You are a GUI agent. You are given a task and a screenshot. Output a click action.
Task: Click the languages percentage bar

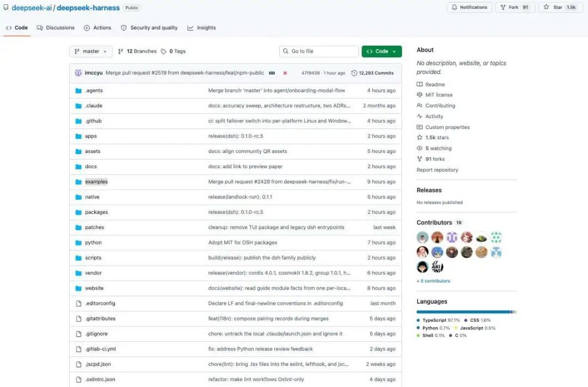pos(467,312)
